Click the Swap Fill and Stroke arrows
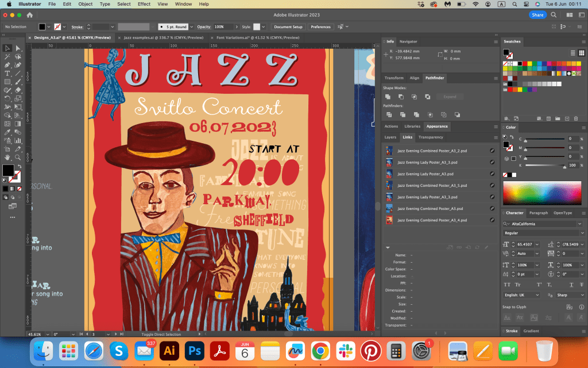Screen dimensions: 588x368 pyautogui.click(x=19, y=166)
